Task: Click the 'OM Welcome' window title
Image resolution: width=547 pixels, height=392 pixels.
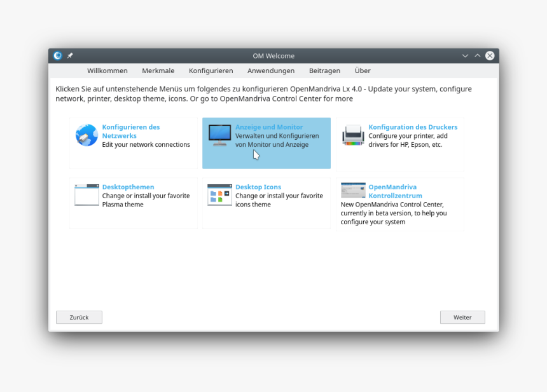Action: 273,56
